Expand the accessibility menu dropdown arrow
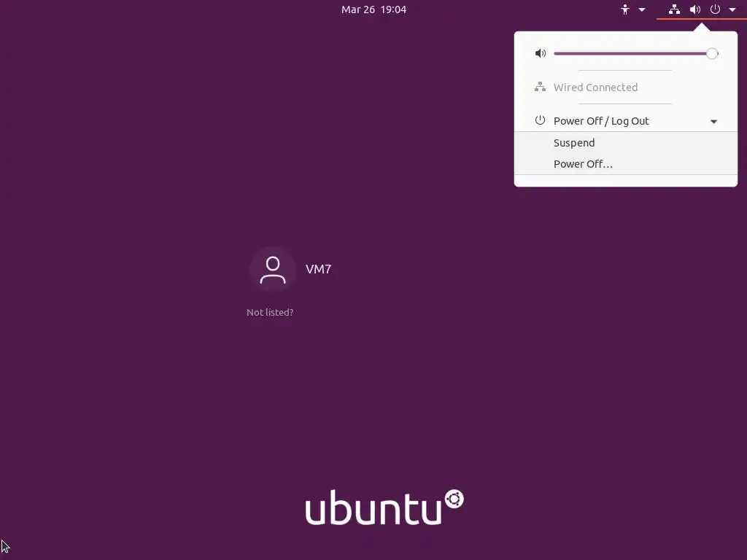 642,9
